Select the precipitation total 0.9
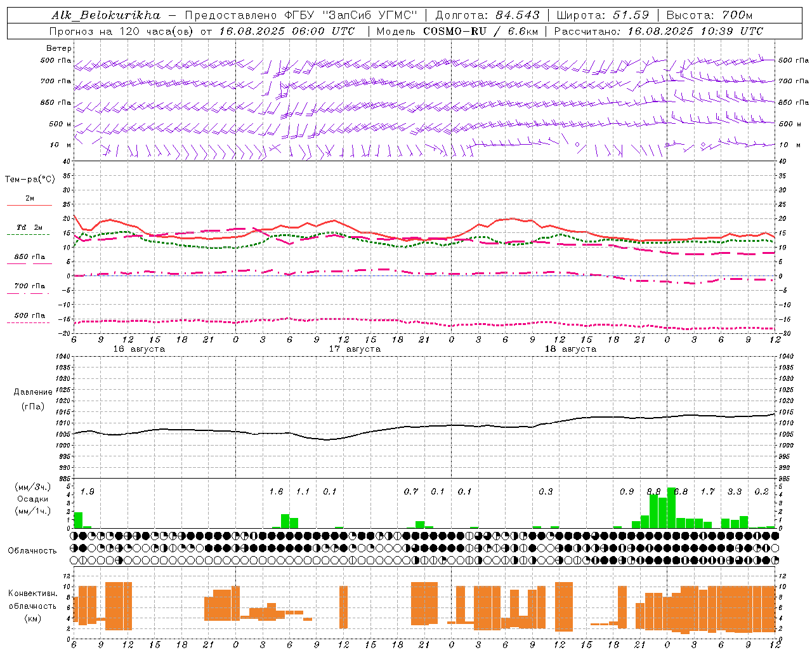The width and height of the screenshot is (812, 650). (627, 492)
